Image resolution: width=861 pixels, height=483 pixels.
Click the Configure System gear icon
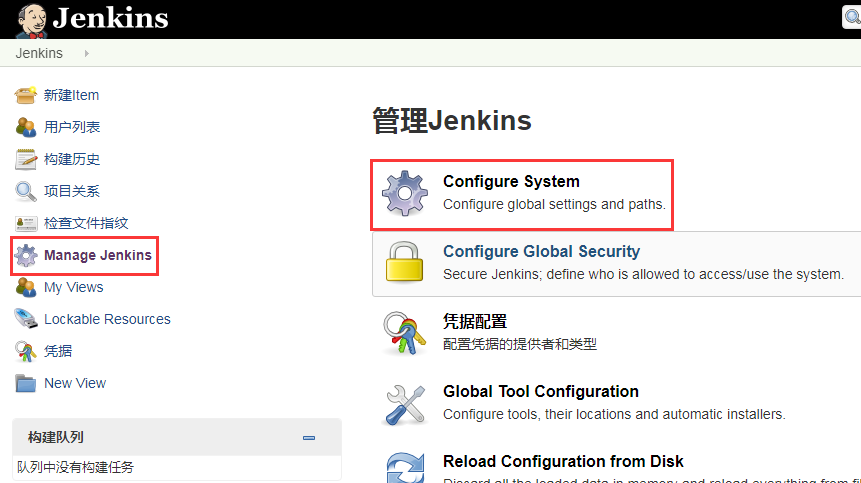point(405,193)
